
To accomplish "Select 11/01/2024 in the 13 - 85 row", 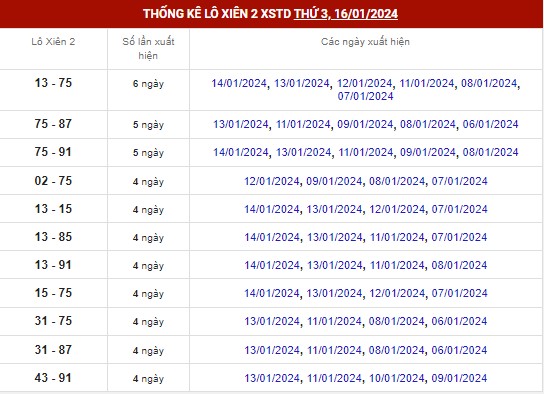I will 397,237.
